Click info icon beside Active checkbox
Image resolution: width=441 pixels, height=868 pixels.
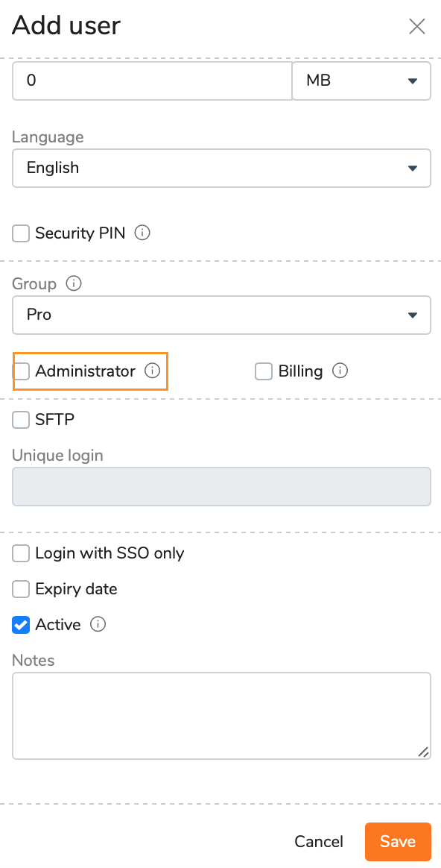[x=98, y=625]
